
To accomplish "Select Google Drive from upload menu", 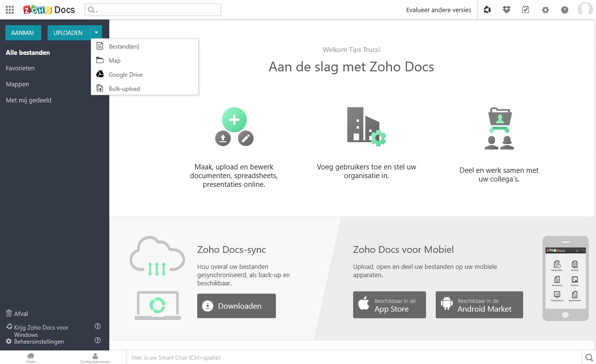I will click(145, 74).
